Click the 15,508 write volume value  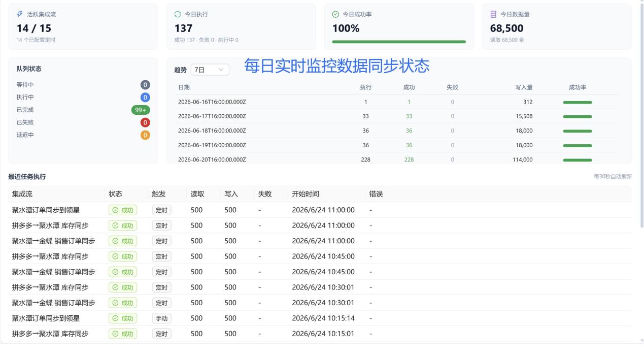tap(523, 116)
